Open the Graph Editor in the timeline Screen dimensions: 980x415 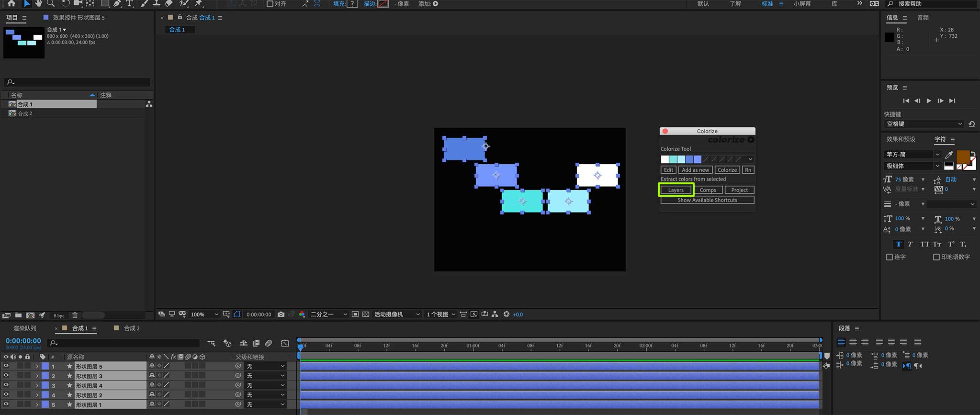click(285, 343)
